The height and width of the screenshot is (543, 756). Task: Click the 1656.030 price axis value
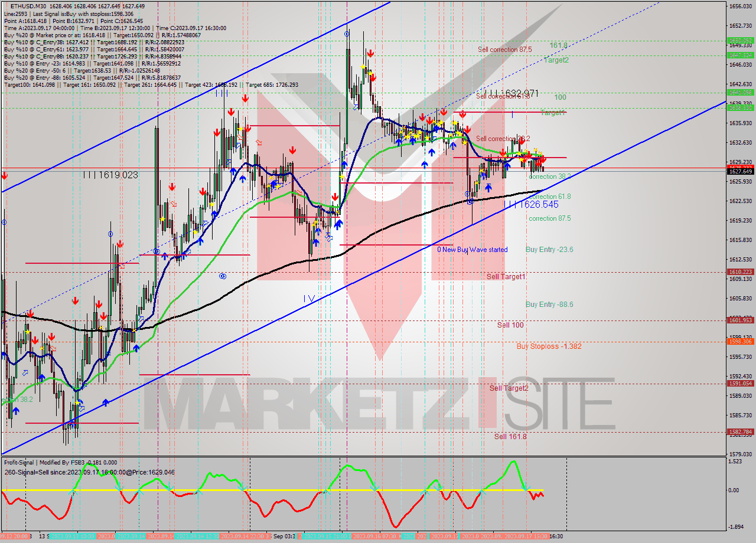740,6
